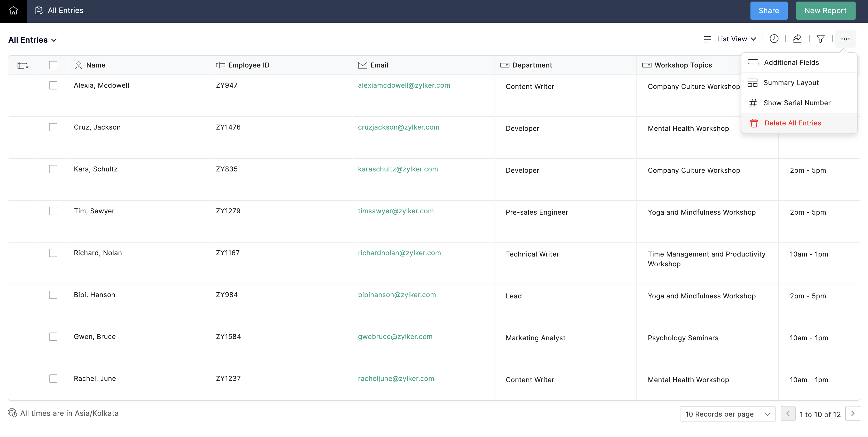Open the 10 Records per page selector

click(727, 414)
